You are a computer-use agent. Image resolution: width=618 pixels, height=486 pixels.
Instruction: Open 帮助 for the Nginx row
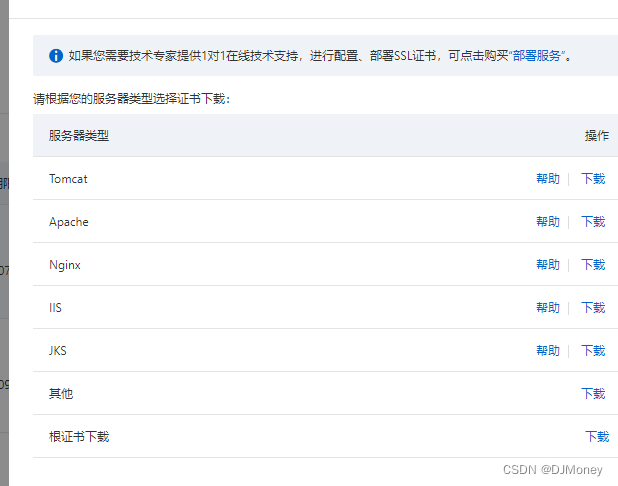pyautogui.click(x=548, y=264)
